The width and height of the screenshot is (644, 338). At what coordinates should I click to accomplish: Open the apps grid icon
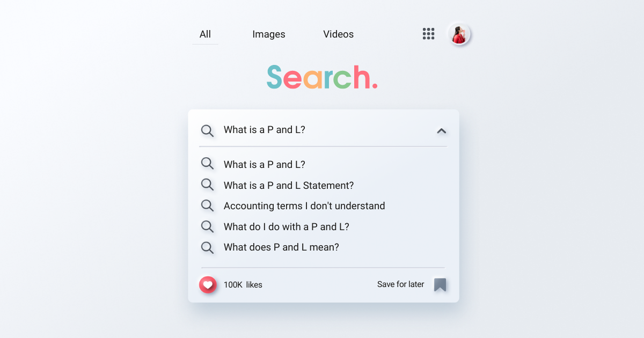point(428,34)
